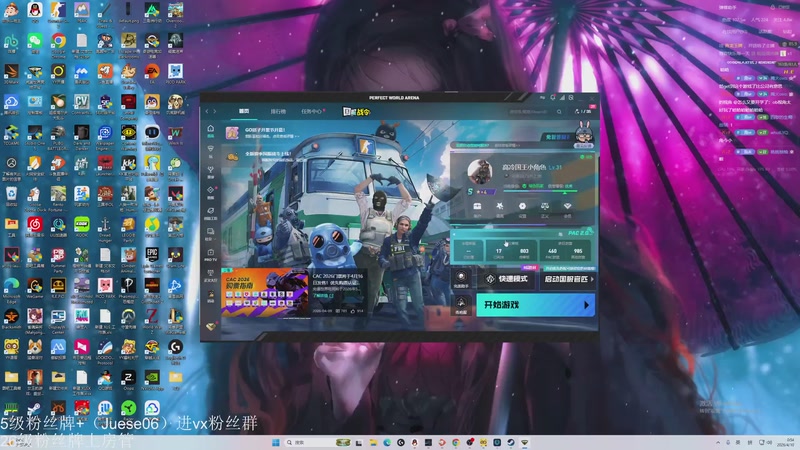The height and width of the screenshot is (450, 800).
Task: Open the PICO PARK desktop icon
Action: click(176, 73)
